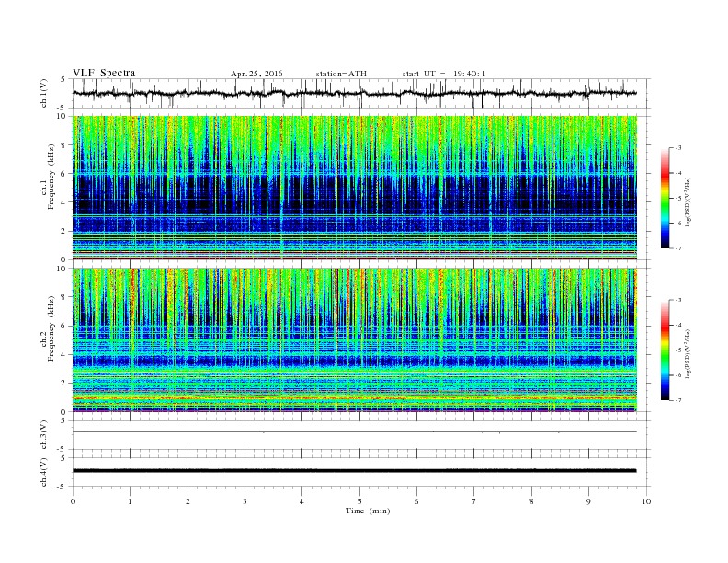Click the "station=ATH" header label

[x=341, y=74]
